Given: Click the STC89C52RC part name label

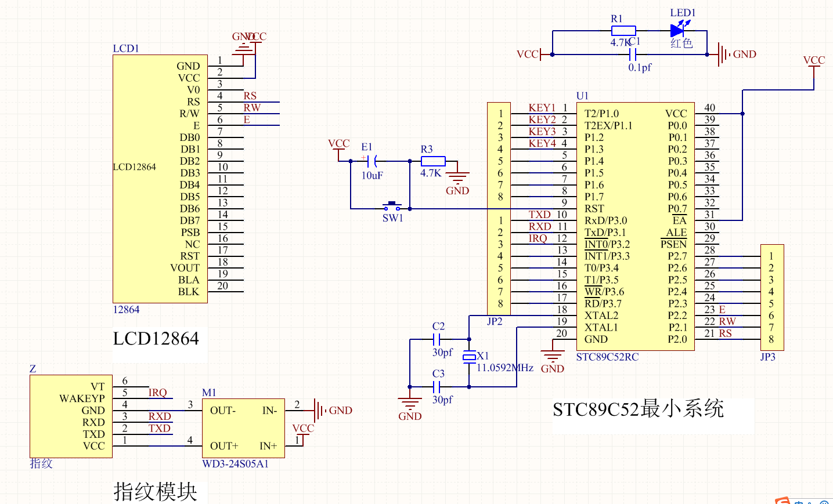Looking at the screenshot, I should [x=607, y=357].
